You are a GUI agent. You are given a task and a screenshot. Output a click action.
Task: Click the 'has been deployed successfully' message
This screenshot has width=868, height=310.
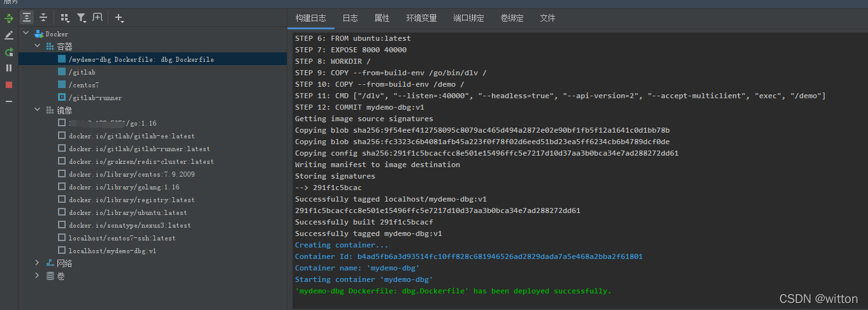coord(452,291)
